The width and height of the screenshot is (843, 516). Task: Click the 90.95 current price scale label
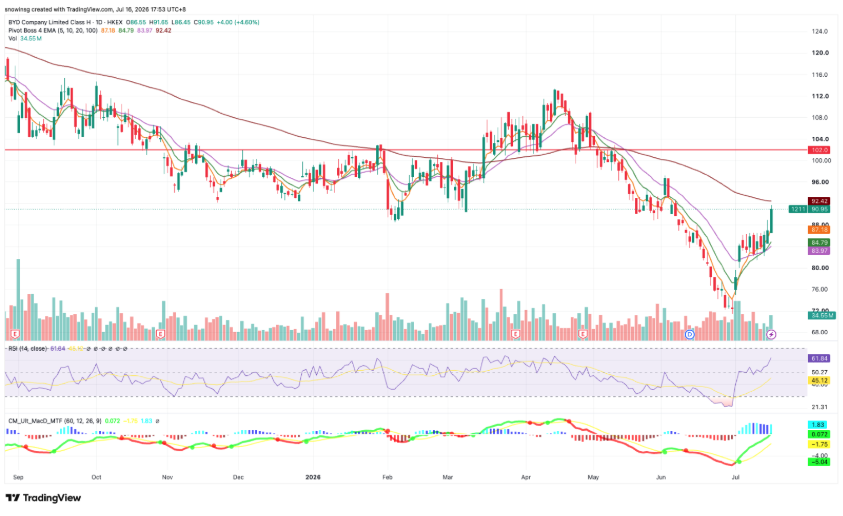pos(819,209)
